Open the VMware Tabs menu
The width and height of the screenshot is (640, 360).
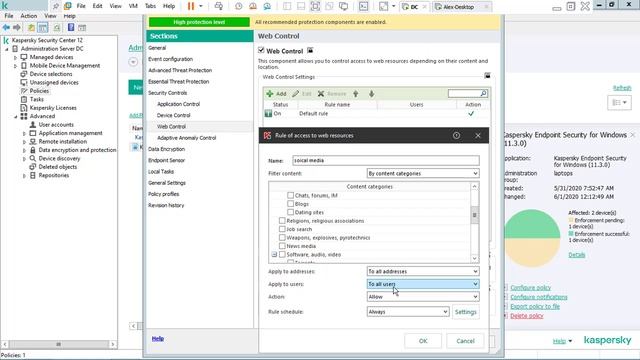click(150, 6)
